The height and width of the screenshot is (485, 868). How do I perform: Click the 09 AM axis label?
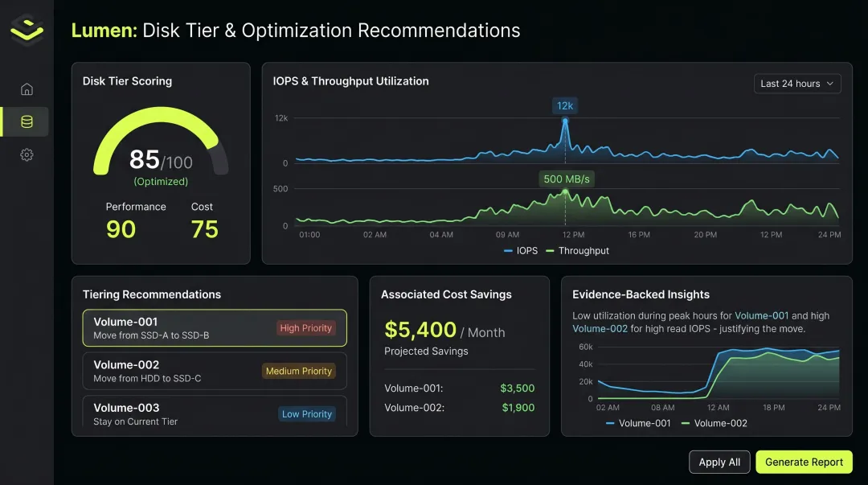pyautogui.click(x=507, y=235)
